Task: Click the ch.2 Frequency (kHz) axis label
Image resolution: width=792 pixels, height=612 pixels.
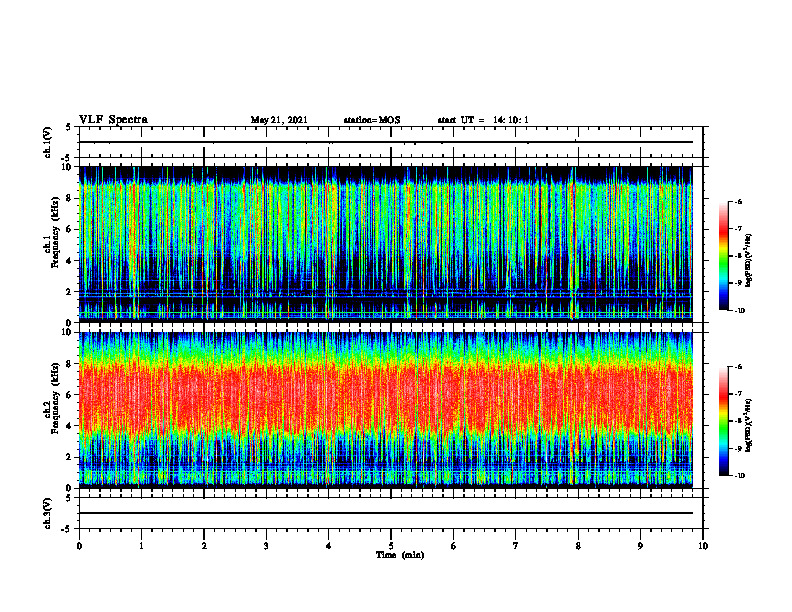Action: pyautogui.click(x=51, y=398)
